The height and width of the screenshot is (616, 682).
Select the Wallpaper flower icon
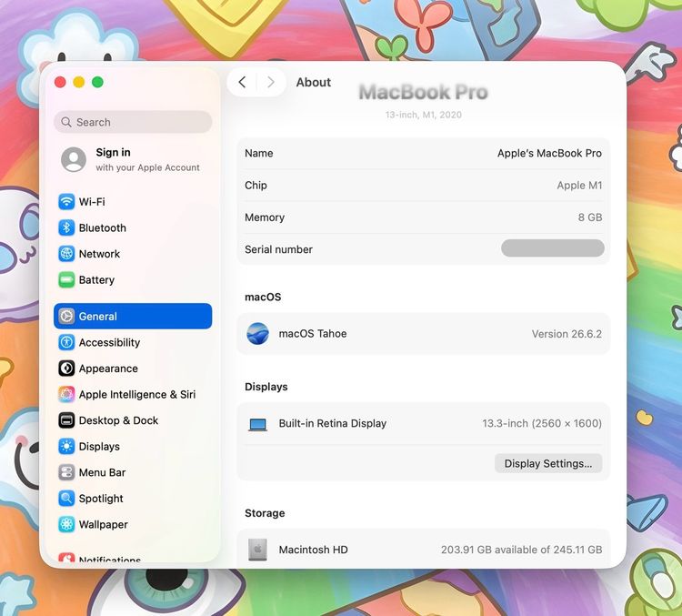pos(66,525)
